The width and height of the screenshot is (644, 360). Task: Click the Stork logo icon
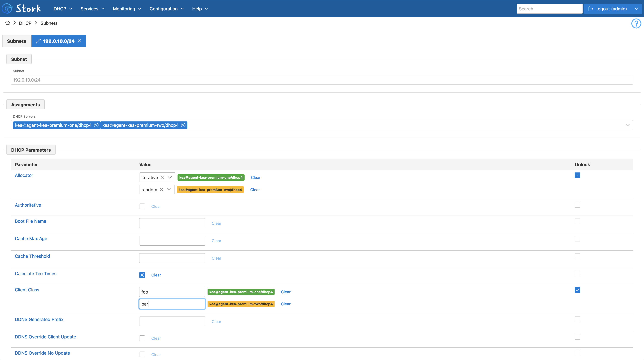point(8,8)
